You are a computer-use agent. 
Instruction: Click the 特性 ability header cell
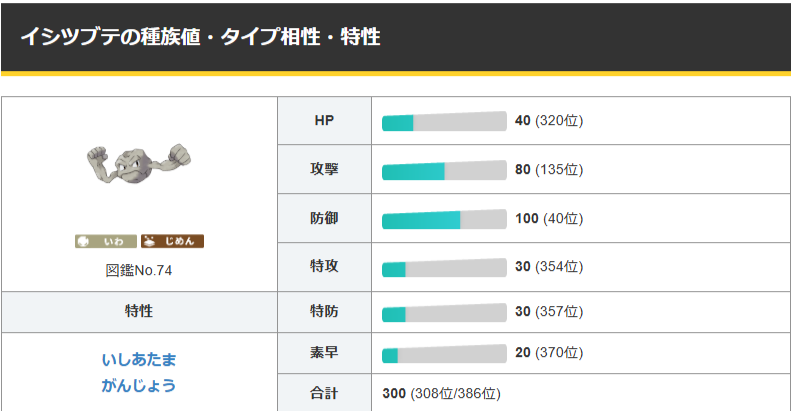tap(139, 312)
